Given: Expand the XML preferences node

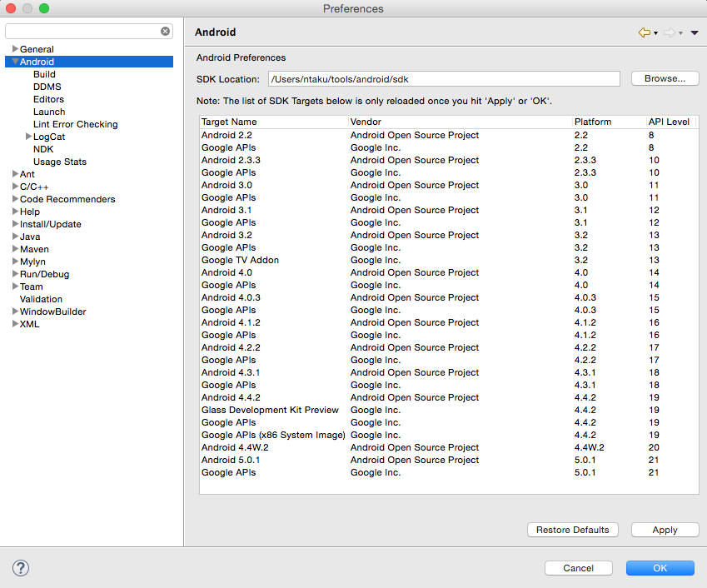Looking at the screenshot, I should pos(15,324).
